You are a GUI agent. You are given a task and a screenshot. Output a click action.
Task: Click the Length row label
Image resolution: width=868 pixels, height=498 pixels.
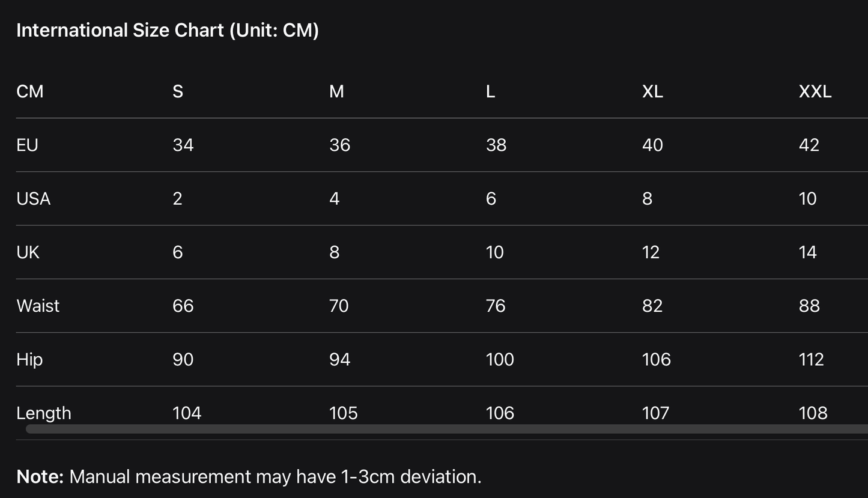[x=44, y=413]
